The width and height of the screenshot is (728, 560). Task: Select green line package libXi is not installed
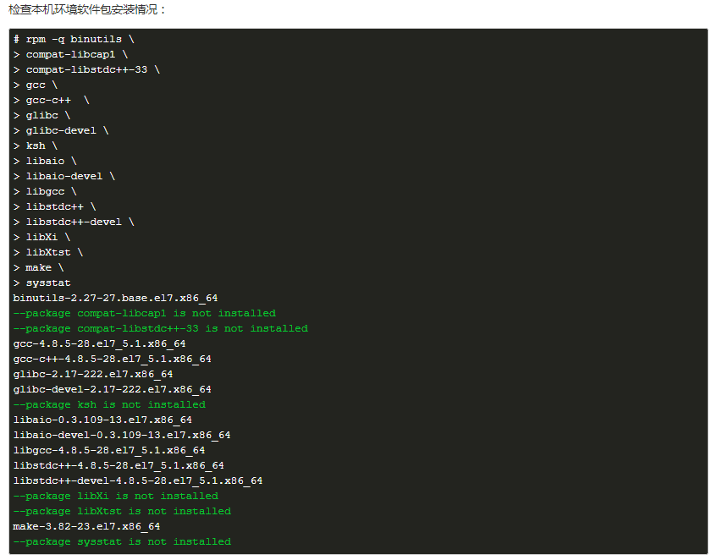pos(116,497)
